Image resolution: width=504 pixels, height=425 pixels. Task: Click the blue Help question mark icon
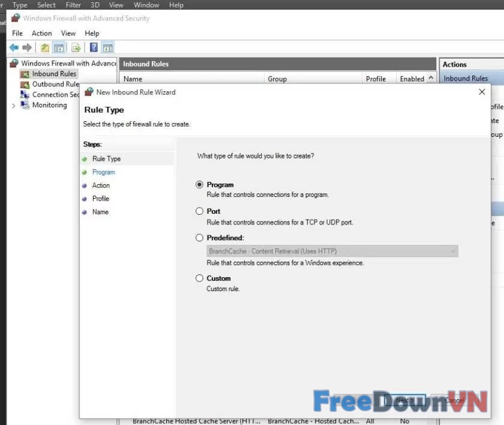94,47
